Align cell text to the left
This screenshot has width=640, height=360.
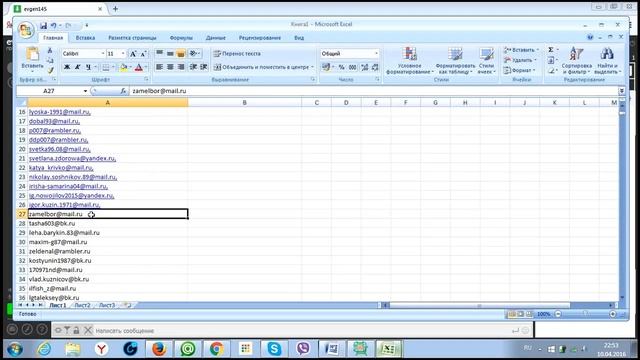[x=160, y=67]
